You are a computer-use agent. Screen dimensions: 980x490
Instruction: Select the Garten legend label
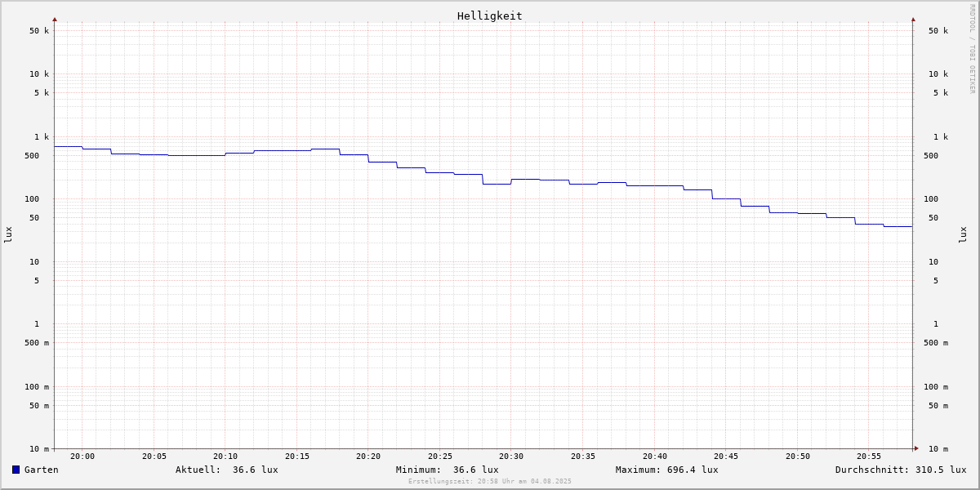(42, 470)
